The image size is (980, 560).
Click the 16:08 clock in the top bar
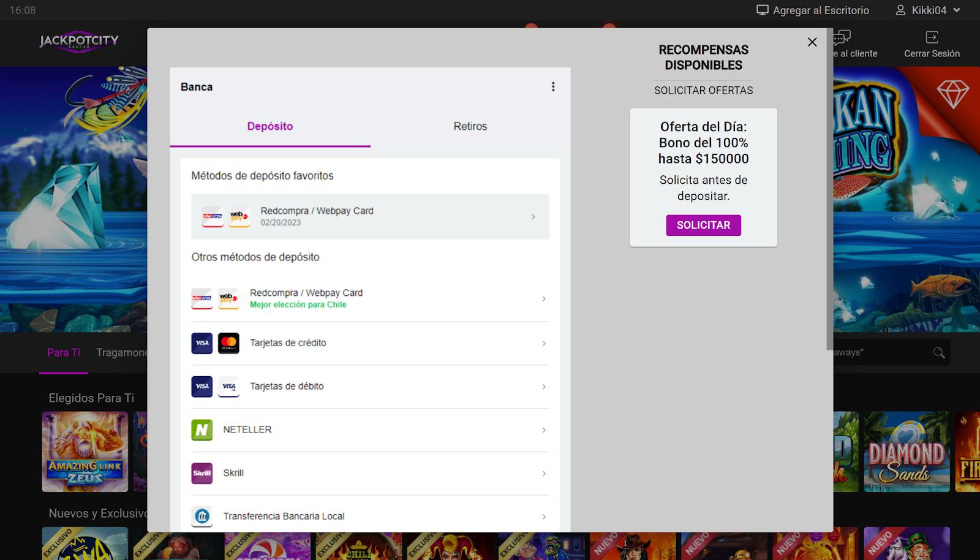click(x=23, y=10)
